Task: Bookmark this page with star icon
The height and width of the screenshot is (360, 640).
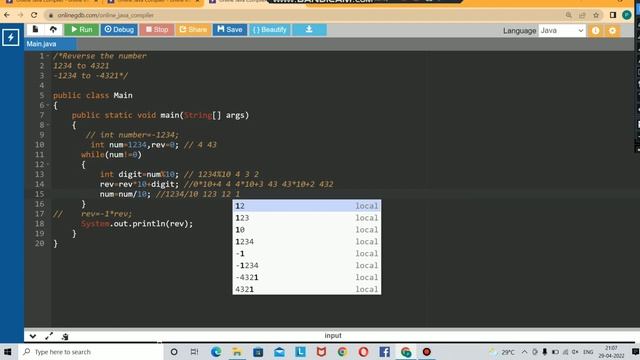Action: tap(596, 15)
